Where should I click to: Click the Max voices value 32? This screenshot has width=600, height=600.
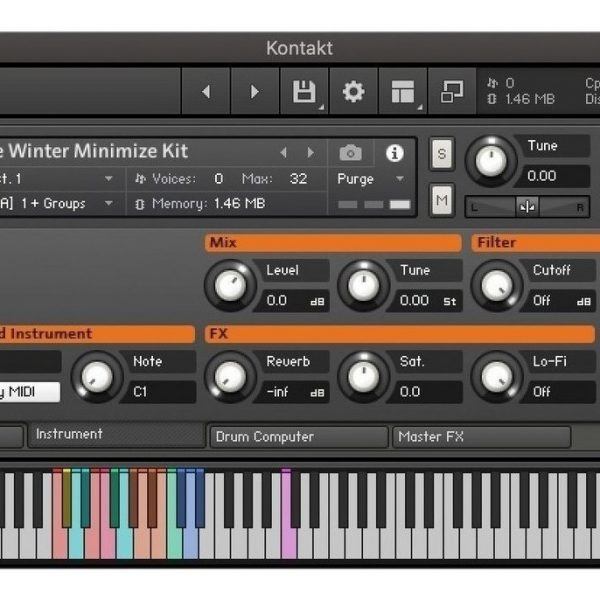(298, 179)
